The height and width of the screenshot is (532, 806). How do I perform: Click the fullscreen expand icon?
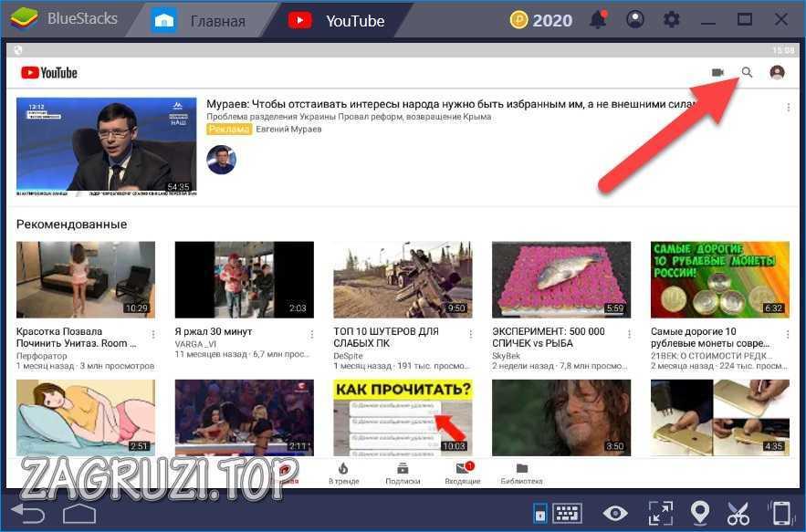click(661, 513)
